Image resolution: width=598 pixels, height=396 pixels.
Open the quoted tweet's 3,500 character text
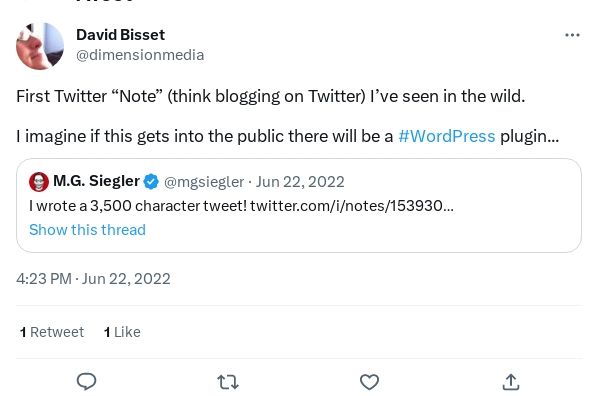pos(138,206)
